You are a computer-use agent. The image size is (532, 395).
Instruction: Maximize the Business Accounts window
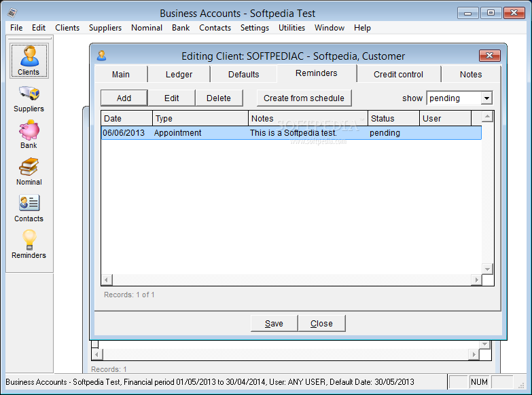[491, 13]
